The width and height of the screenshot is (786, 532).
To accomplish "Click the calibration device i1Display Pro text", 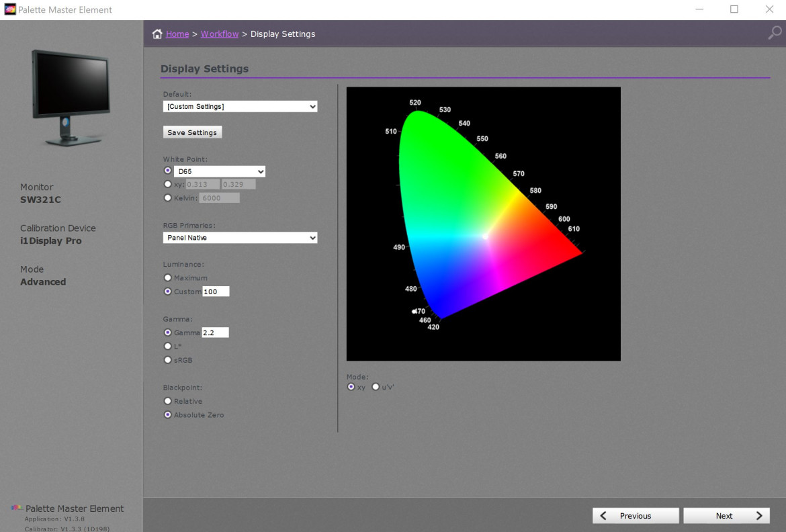I will (50, 240).
